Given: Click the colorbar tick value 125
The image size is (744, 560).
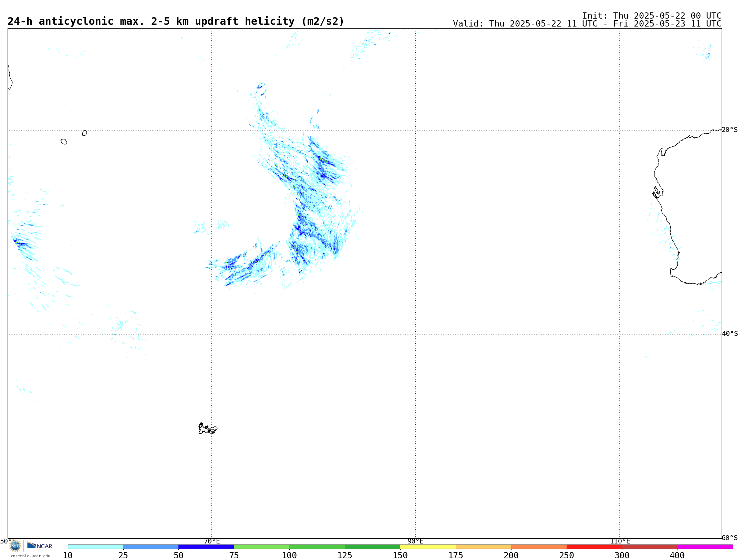Looking at the screenshot, I should (x=345, y=556).
